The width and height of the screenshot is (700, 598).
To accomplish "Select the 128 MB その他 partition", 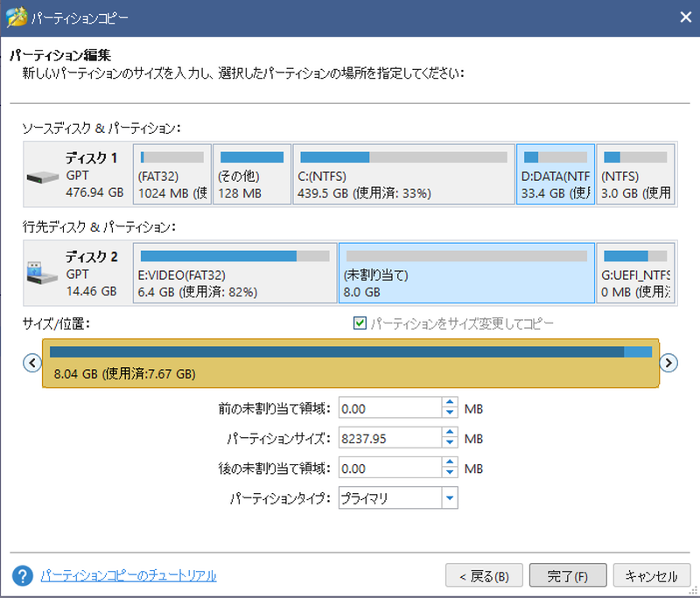I will [x=252, y=174].
